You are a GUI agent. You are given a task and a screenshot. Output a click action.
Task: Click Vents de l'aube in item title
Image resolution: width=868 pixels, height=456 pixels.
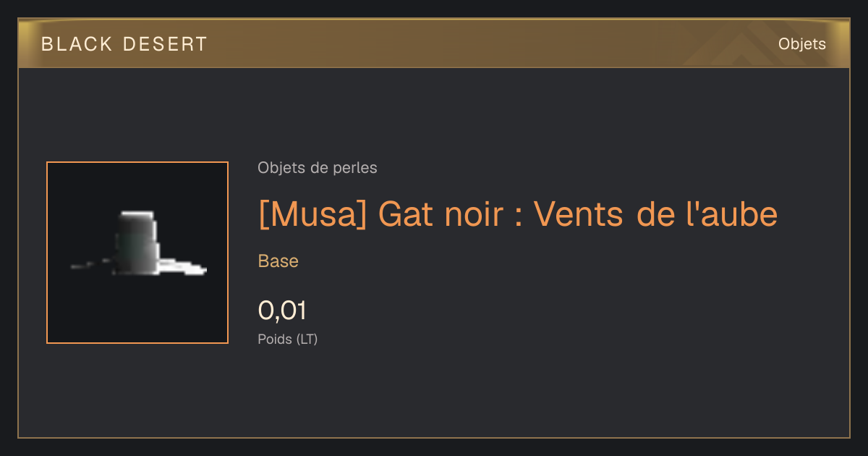pyautogui.click(x=656, y=214)
